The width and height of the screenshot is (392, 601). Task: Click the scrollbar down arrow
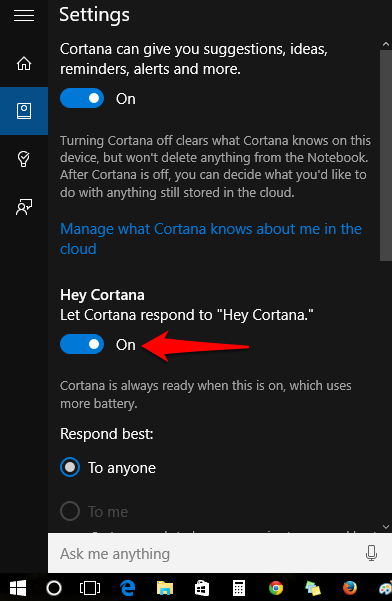pos(385,527)
